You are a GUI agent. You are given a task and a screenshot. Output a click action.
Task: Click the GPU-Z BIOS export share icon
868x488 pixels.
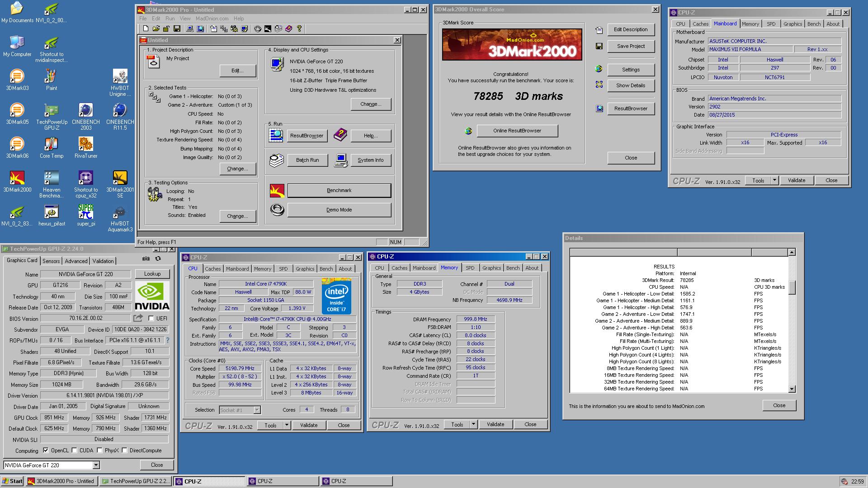(x=138, y=318)
